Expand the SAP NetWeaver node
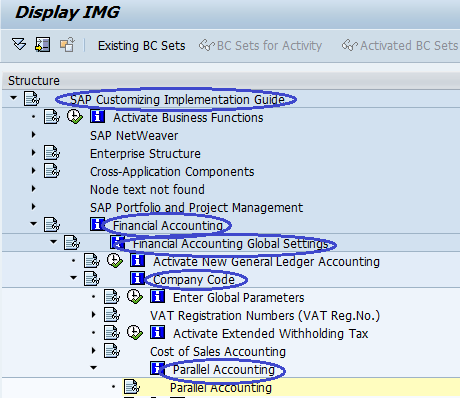This screenshot has width=460, height=398. tap(33, 135)
